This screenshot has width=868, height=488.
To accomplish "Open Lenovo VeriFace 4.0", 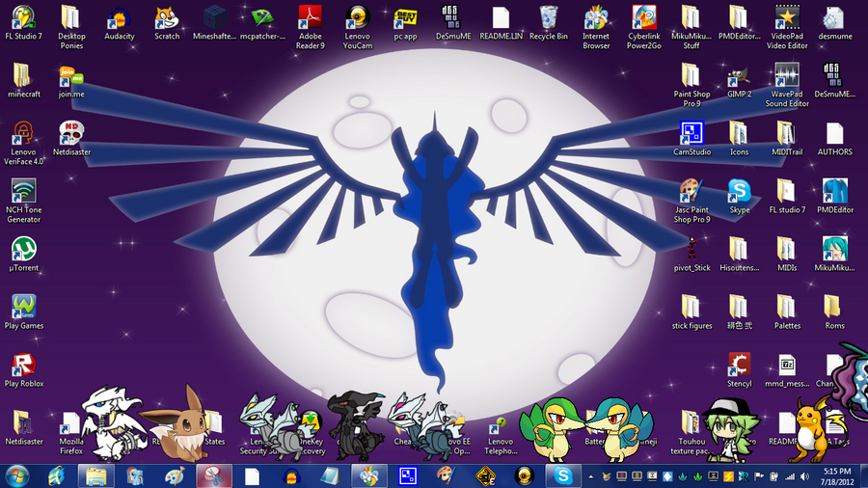I will 24,143.
